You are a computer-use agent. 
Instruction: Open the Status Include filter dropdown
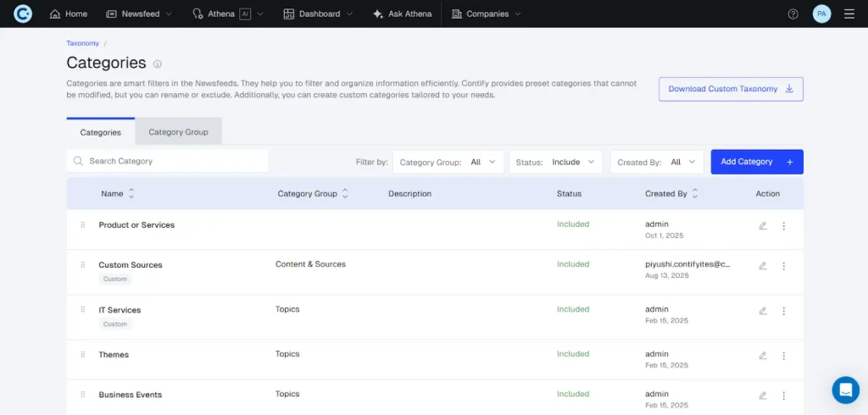coord(556,162)
